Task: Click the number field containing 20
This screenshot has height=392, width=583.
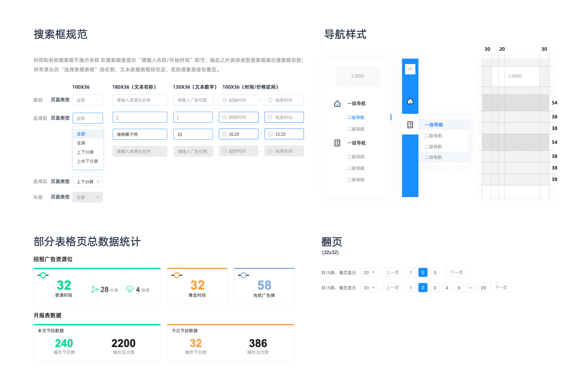Action: click(x=193, y=134)
